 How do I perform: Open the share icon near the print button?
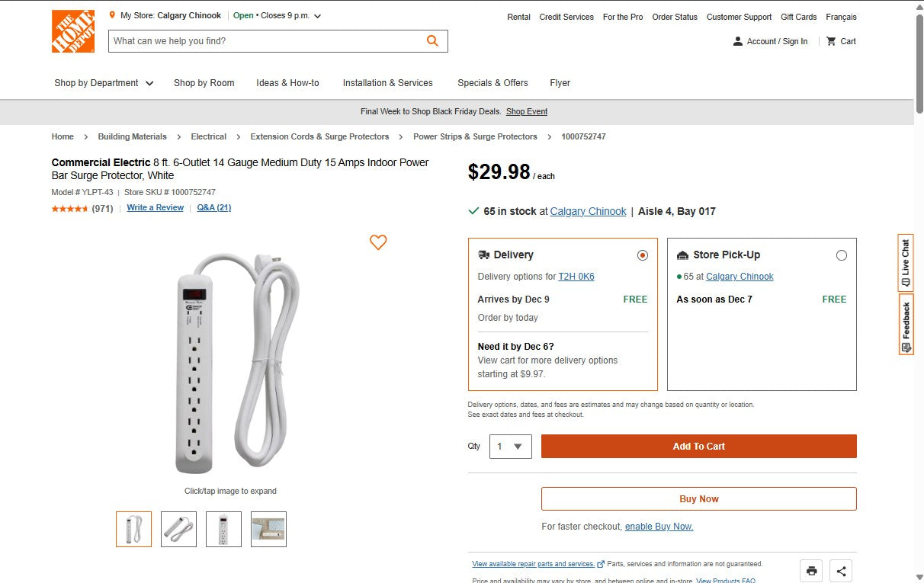tap(841, 570)
